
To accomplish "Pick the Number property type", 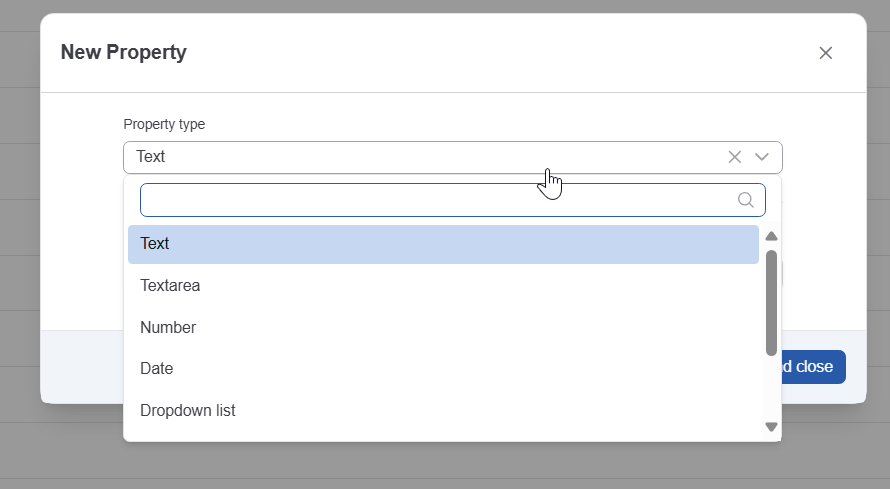I will click(168, 328).
